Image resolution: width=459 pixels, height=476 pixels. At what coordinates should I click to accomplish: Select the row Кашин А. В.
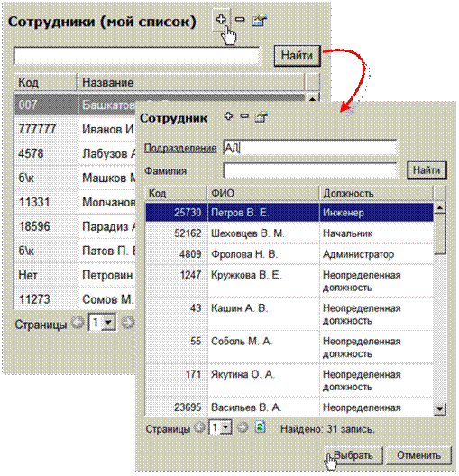pyautogui.click(x=289, y=315)
